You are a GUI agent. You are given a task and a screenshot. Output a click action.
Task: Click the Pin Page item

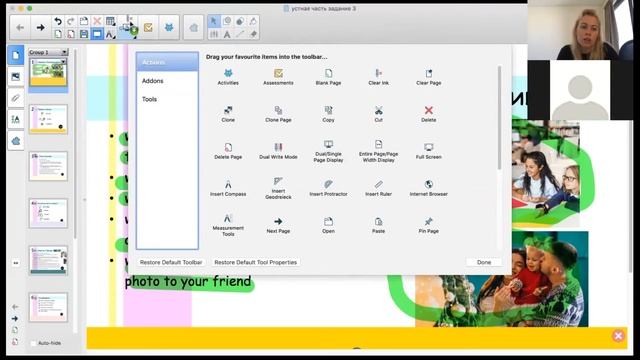pos(429,225)
